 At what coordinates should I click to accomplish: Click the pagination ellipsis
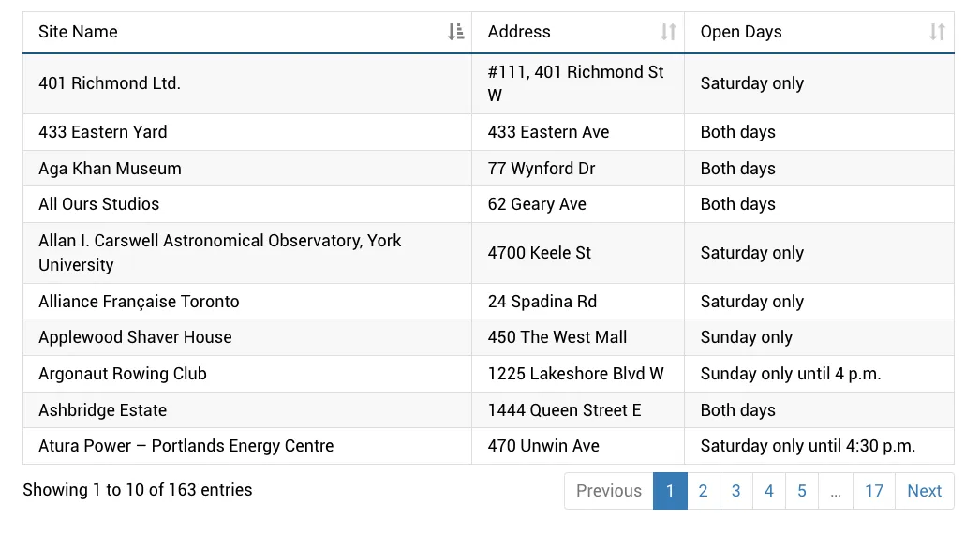click(835, 491)
